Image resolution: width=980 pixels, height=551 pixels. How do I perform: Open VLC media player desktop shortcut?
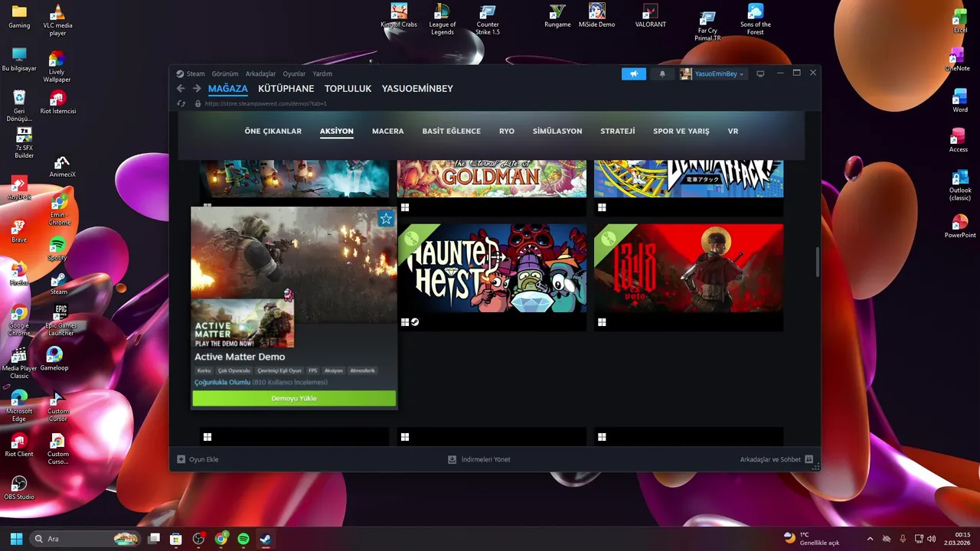[x=57, y=21]
